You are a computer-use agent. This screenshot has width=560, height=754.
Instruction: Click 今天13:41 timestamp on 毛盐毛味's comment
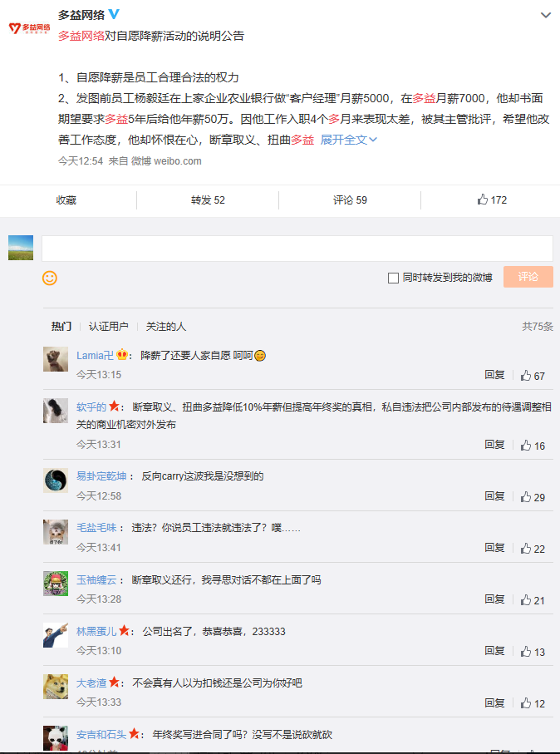click(99, 547)
